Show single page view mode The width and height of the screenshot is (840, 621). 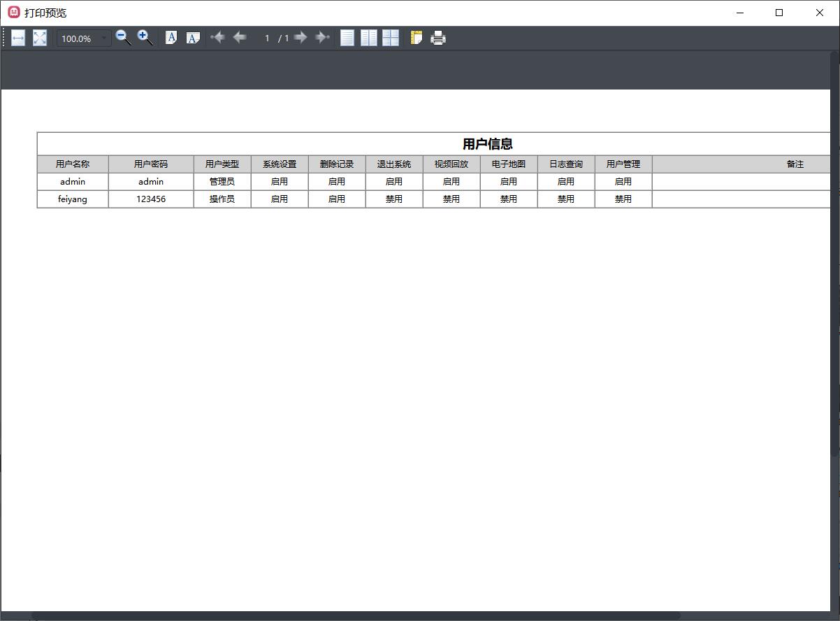347,38
